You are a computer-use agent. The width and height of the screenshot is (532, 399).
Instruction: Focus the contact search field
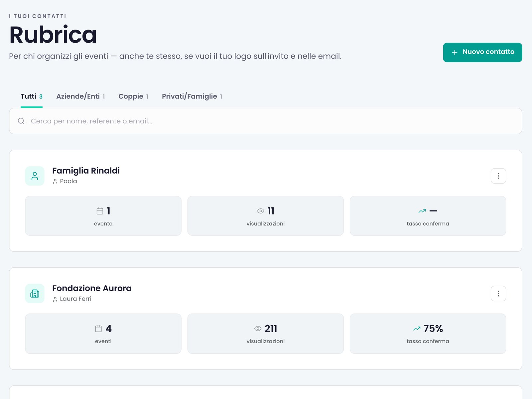point(265,121)
